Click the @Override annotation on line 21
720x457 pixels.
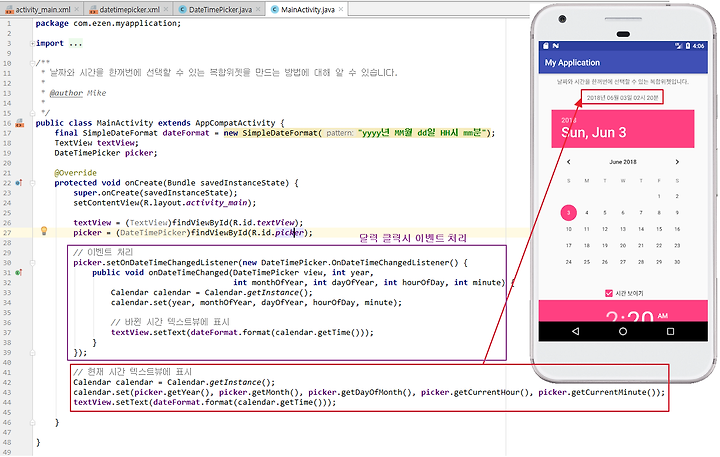pyautogui.click(x=75, y=173)
